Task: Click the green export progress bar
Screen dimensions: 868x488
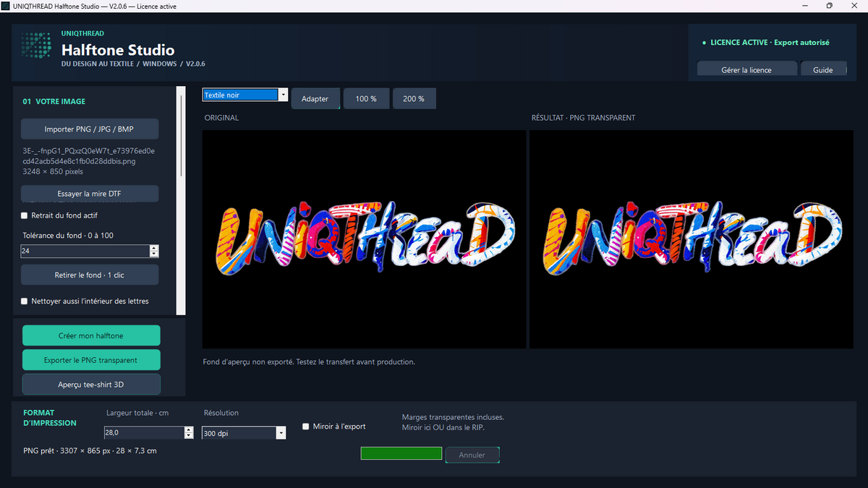Action: click(x=401, y=453)
